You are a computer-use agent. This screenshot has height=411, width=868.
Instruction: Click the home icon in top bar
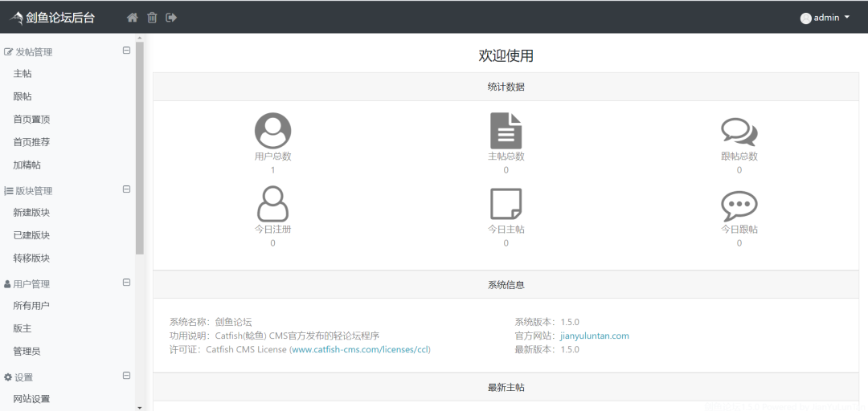(x=133, y=18)
